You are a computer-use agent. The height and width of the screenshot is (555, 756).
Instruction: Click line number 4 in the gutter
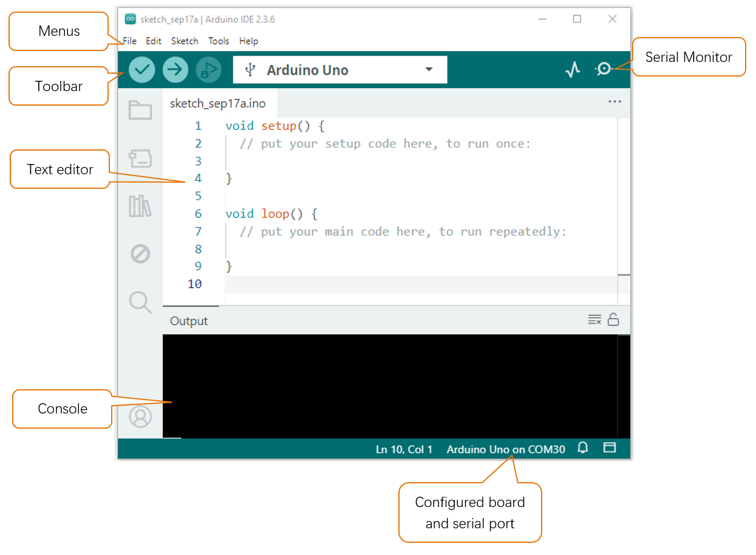pos(198,179)
